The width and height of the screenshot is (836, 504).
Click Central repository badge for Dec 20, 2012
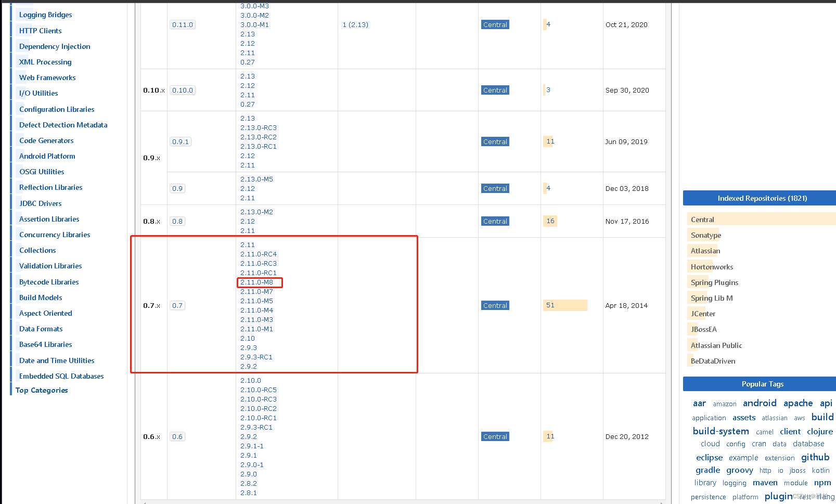(495, 436)
